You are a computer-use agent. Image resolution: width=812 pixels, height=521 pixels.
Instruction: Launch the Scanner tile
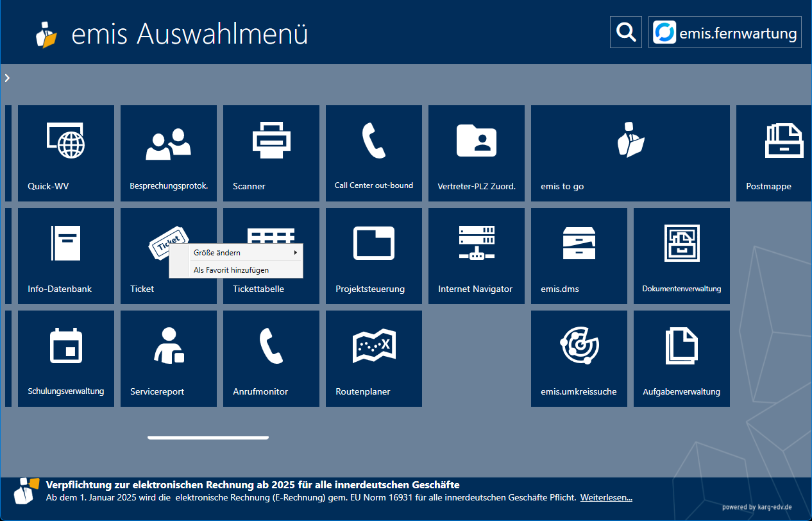pyautogui.click(x=271, y=153)
